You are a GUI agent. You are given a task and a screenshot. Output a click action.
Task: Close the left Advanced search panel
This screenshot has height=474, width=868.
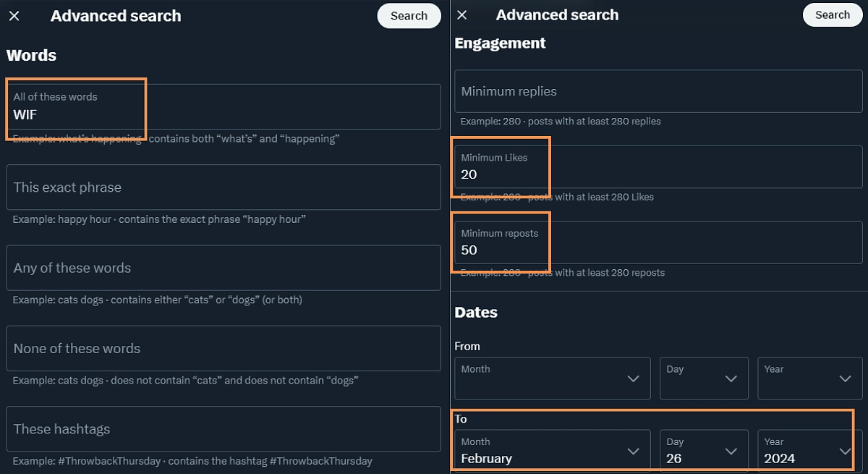coord(14,16)
